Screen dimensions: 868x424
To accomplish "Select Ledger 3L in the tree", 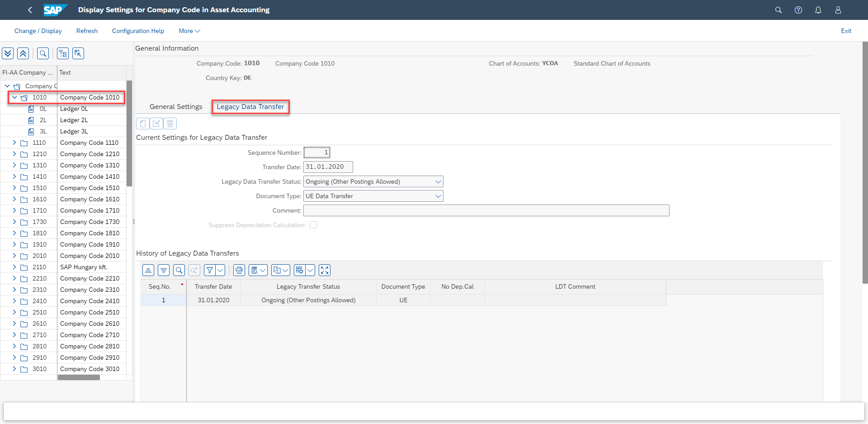I will [x=63, y=131].
